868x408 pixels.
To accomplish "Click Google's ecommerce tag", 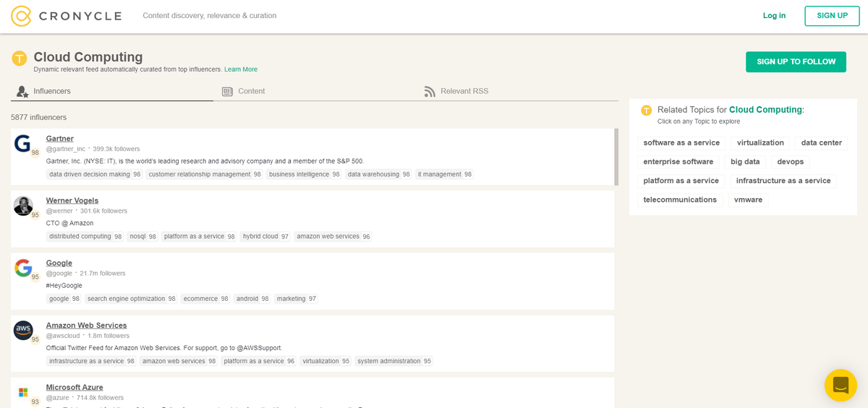I will click(205, 299).
